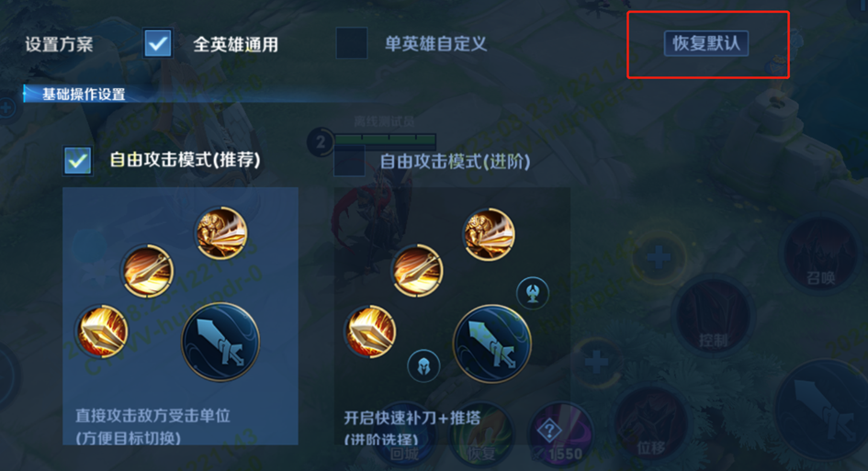
Task: Enable 全英雄通用 checkbox
Action: coord(158,44)
